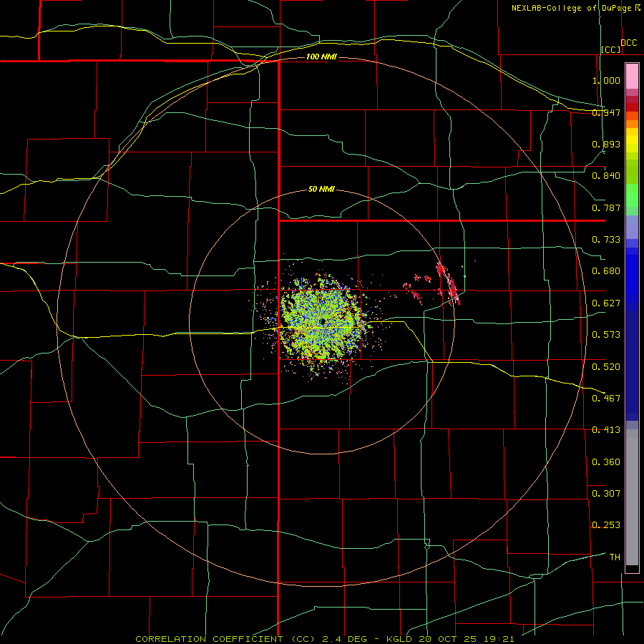Click the Correlation Coefficient product caption
Image resolution: width=644 pixels, height=644 pixels.
[x=325, y=639]
